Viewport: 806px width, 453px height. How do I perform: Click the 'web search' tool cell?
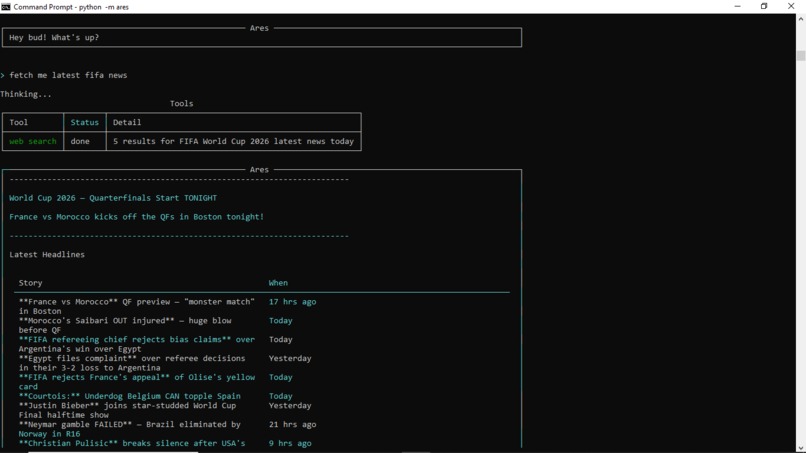(33, 141)
